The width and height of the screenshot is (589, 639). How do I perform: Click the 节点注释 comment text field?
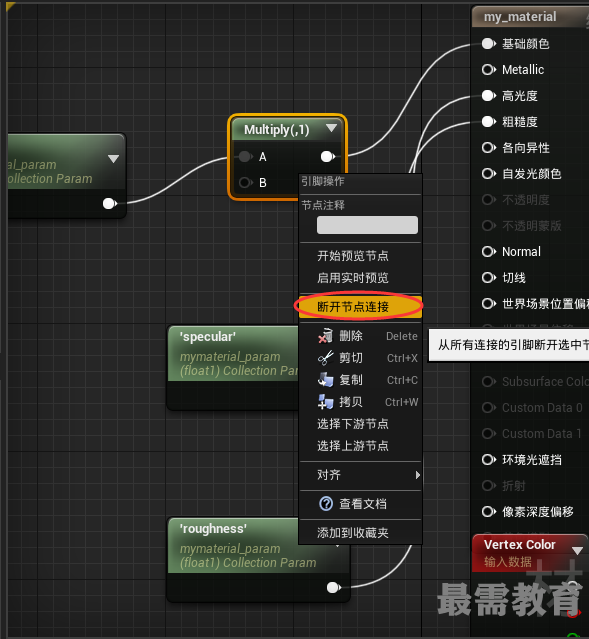pyautogui.click(x=367, y=225)
